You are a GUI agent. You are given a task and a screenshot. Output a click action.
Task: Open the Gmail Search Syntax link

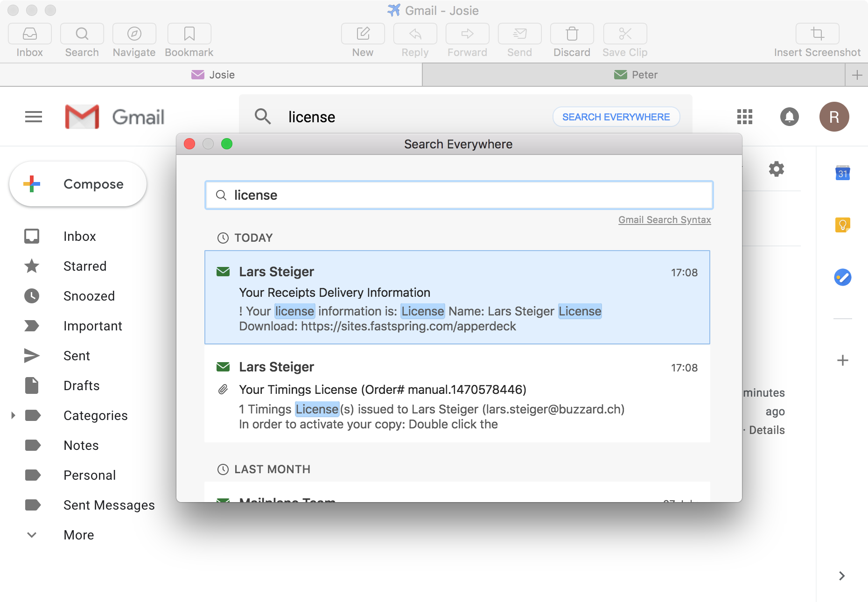tap(665, 220)
